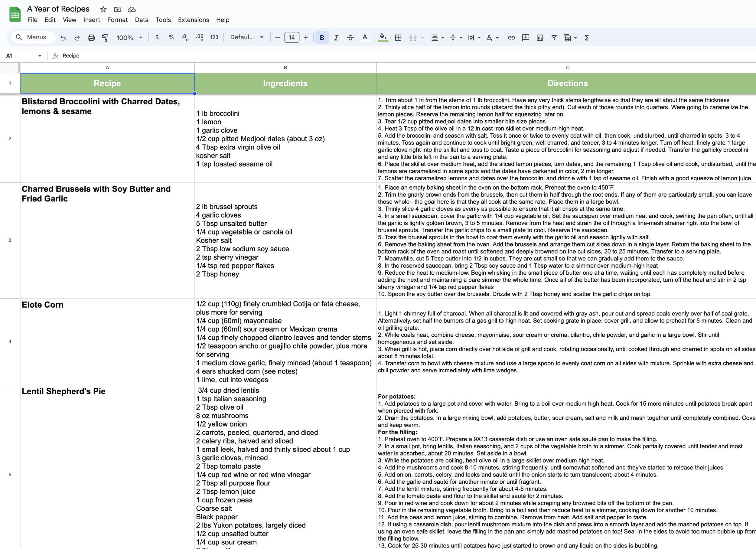
Task: Click the print icon
Action: click(x=91, y=38)
